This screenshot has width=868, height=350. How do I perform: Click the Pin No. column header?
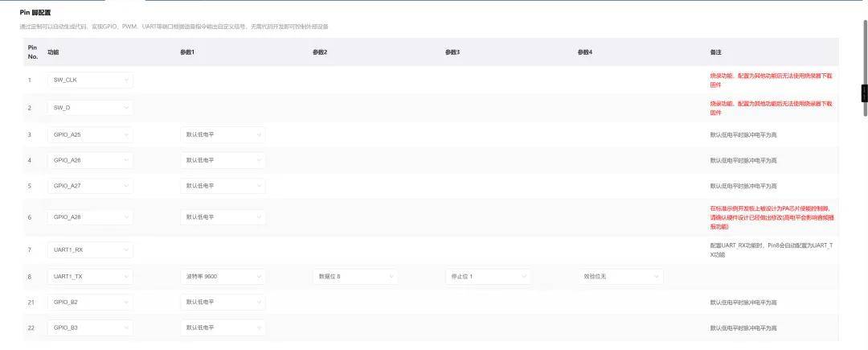[33, 52]
